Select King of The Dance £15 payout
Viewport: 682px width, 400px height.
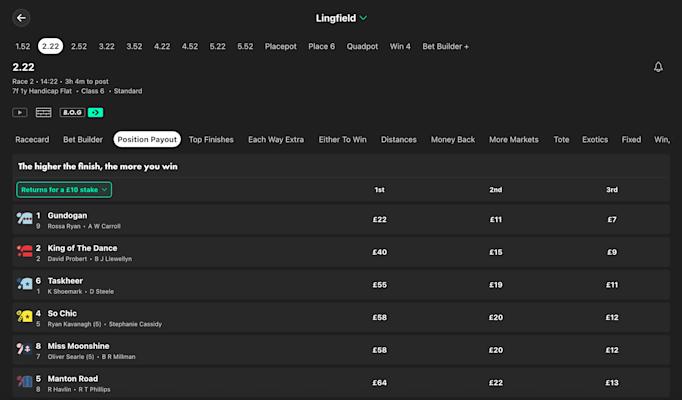point(496,252)
